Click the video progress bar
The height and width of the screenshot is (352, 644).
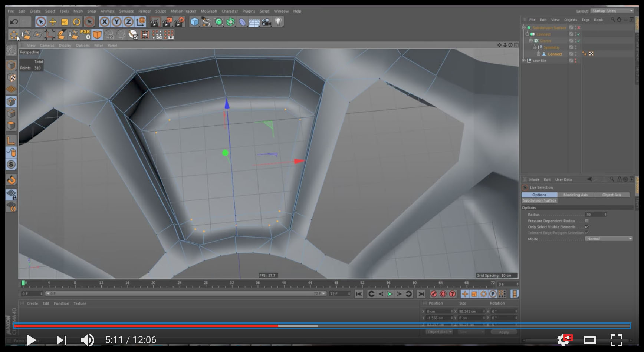322,326
